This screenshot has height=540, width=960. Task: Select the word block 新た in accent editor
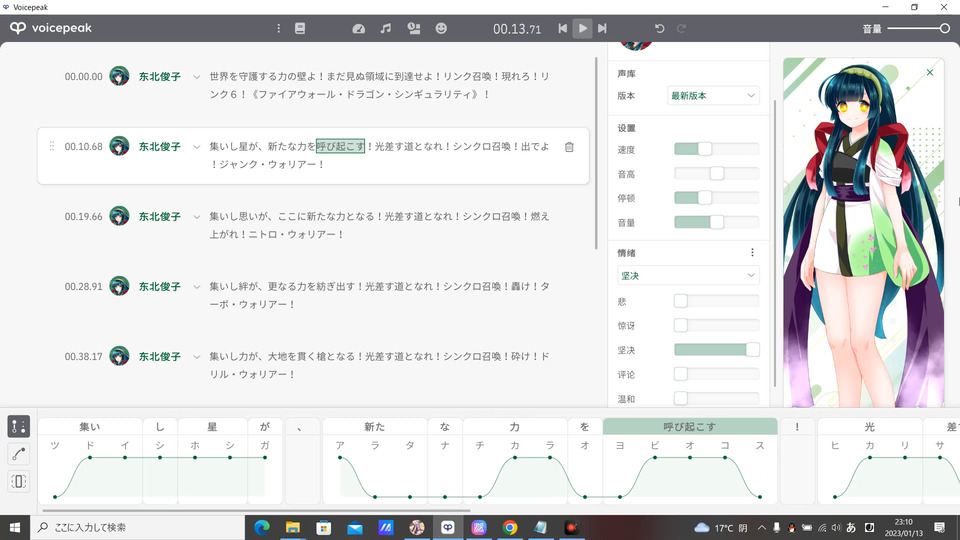(x=375, y=427)
